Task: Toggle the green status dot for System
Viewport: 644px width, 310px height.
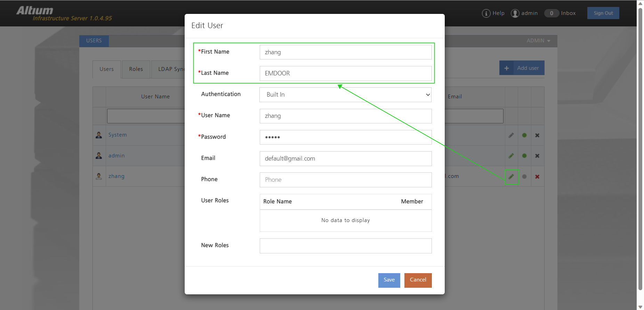Action: (524, 135)
